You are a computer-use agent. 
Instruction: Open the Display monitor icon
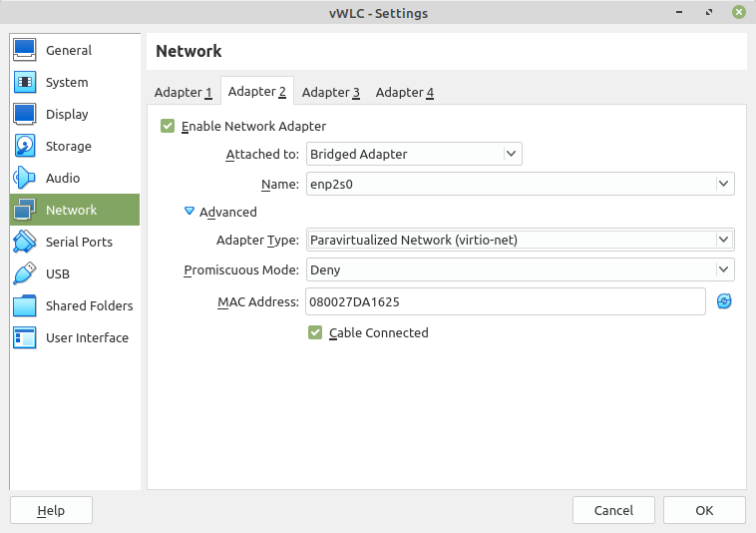pos(25,114)
